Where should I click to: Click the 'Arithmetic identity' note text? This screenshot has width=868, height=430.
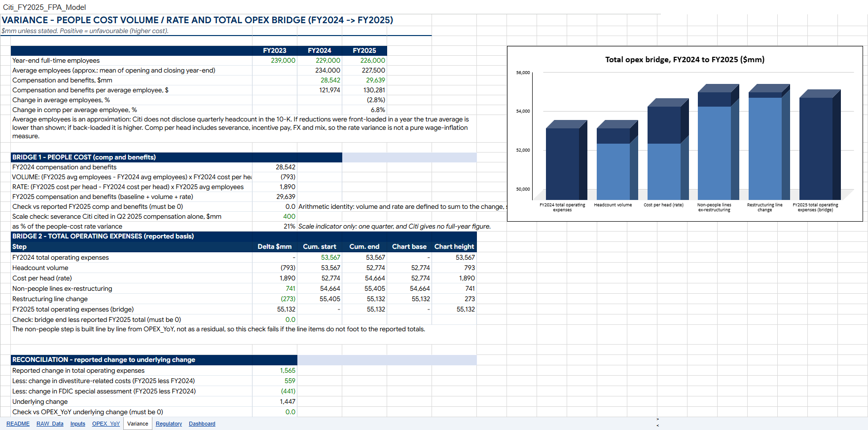(402, 206)
